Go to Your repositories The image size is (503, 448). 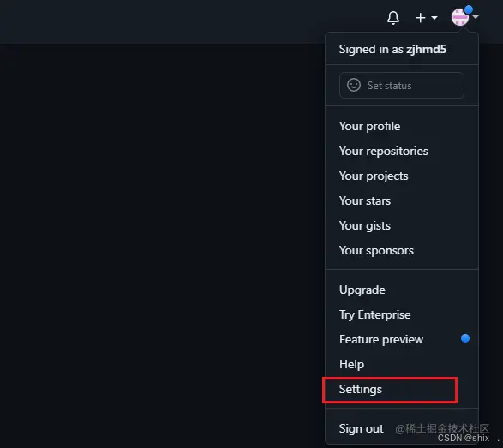coord(384,151)
